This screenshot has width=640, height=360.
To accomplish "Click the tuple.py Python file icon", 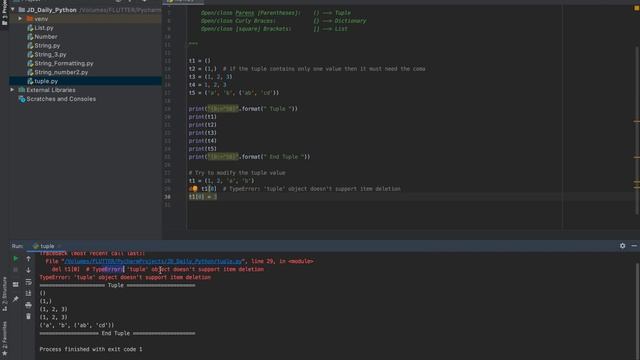I will (30, 81).
